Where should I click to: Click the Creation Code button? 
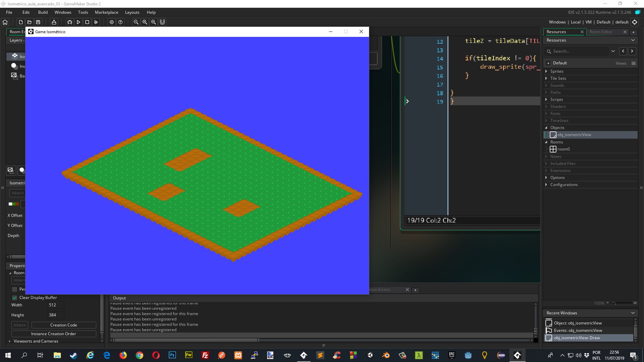pyautogui.click(x=63, y=324)
